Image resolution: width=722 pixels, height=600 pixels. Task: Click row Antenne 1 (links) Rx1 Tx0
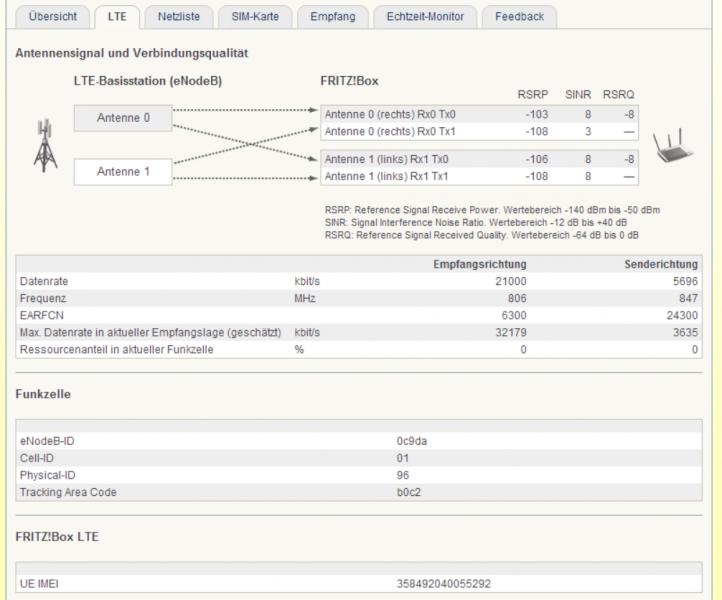[x=479, y=159]
